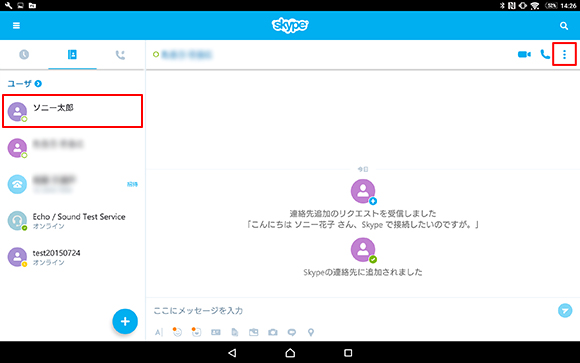This screenshot has width=580, height=363.
Task: Open Skype search
Action: [x=564, y=26]
